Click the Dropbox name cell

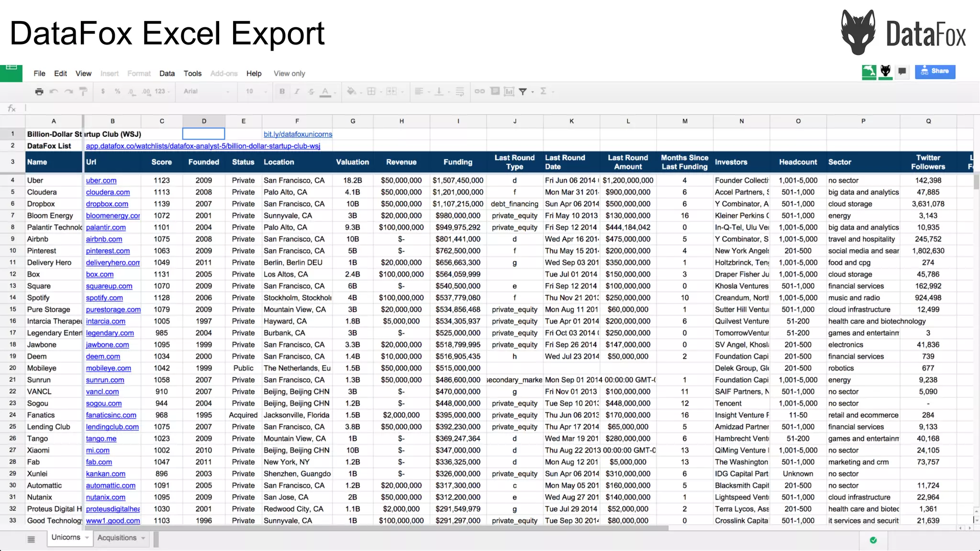(x=54, y=204)
